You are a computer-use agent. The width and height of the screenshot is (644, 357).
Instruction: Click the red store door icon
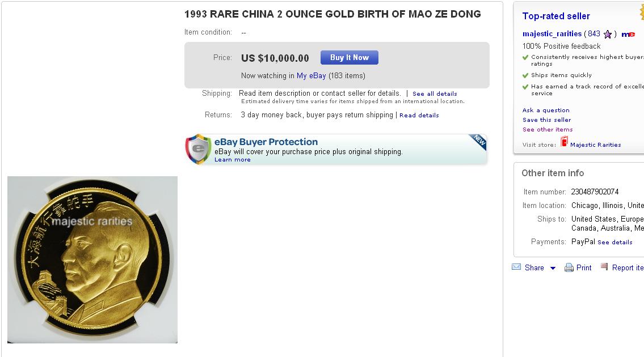point(564,142)
